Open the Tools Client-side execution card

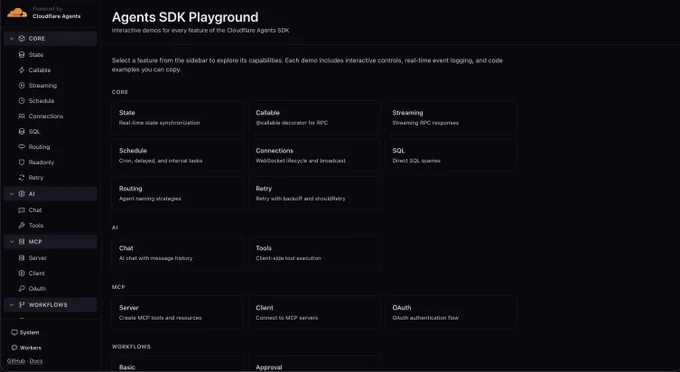[314, 253]
